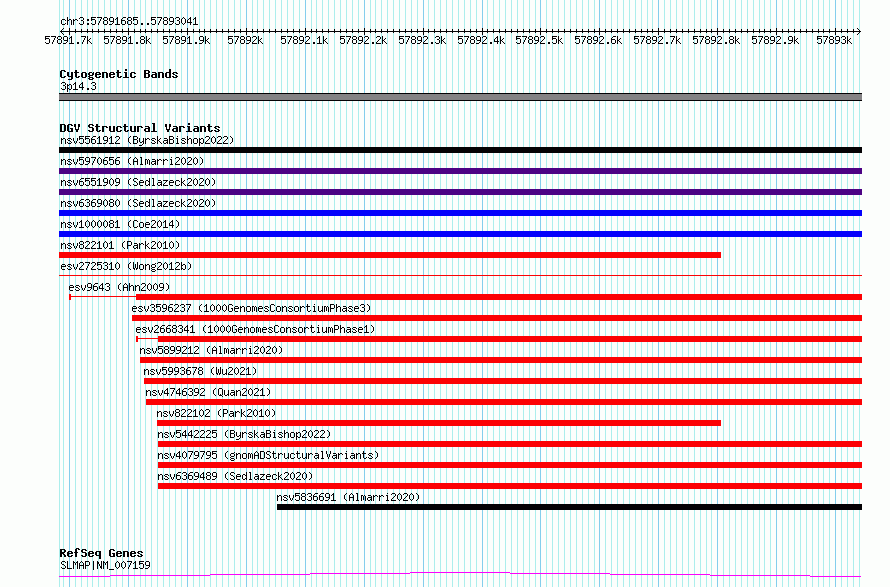Select esv3596237 (1000GenomesConsortiumPhase3) label

(x=251, y=308)
